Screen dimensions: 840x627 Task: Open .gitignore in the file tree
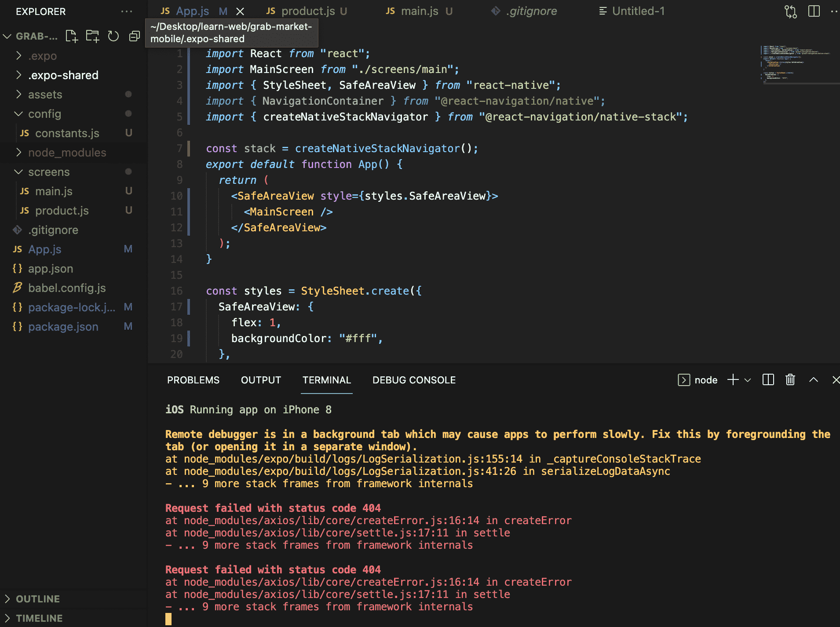point(53,230)
